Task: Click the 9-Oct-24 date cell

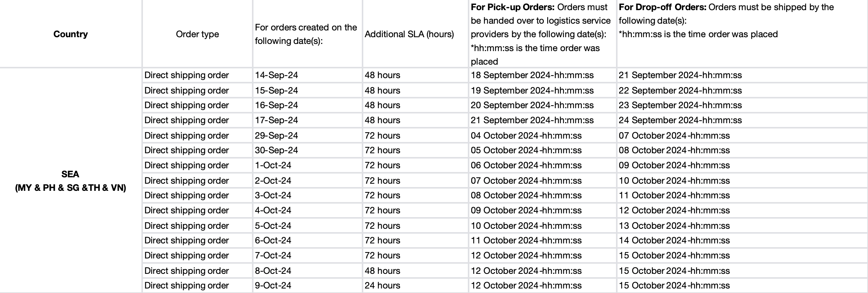Action: point(273,285)
